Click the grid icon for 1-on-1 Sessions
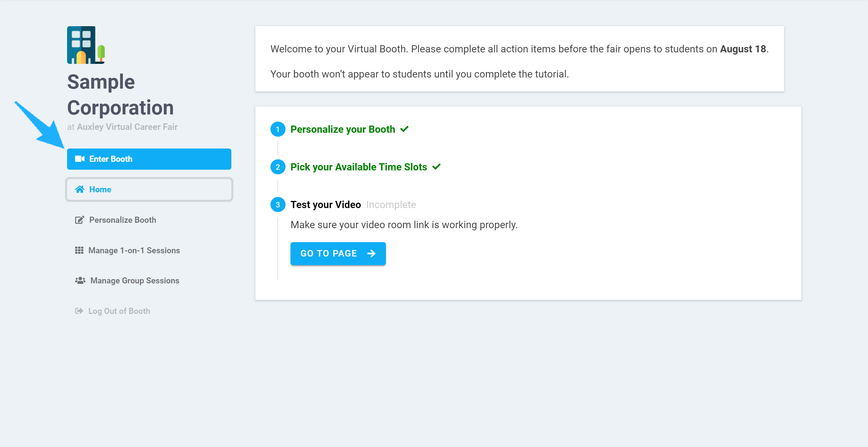The width and height of the screenshot is (868, 447). click(79, 250)
